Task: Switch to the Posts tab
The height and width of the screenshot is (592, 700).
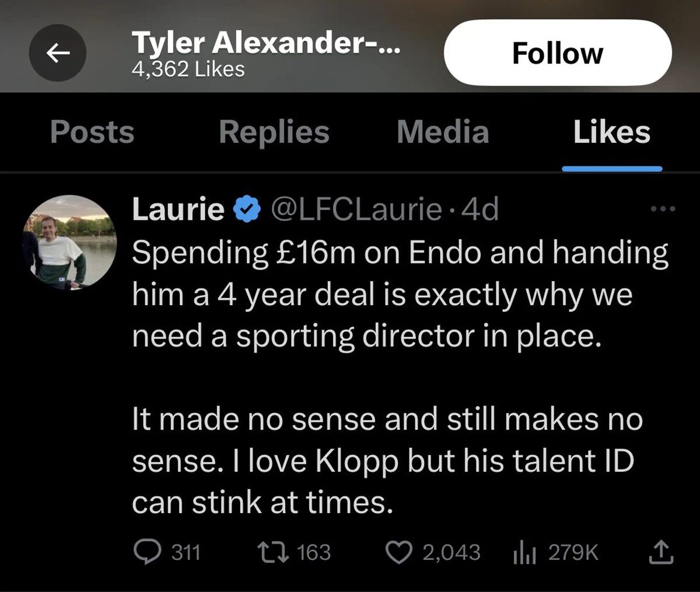Action: click(x=92, y=132)
